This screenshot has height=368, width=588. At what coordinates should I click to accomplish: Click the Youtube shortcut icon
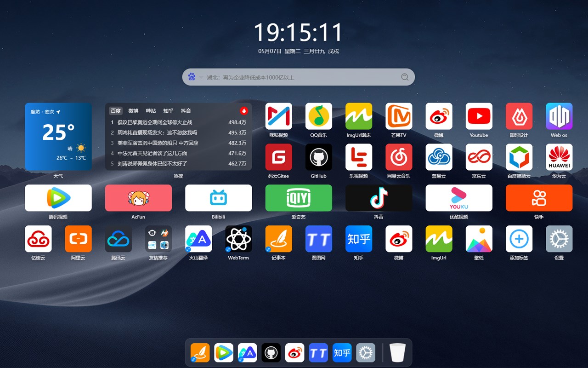click(479, 116)
